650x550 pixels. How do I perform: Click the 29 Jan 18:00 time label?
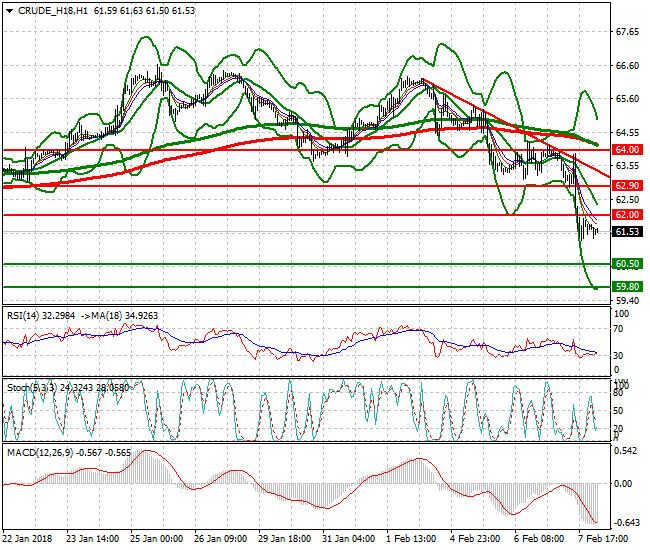(x=284, y=539)
